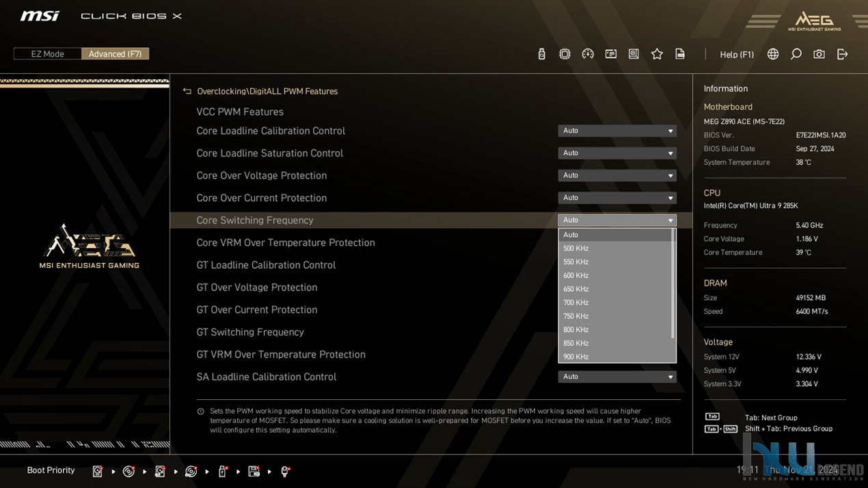868x488 pixels.
Task: Click MEG Z890 ACE motherboard name
Action: point(744,122)
